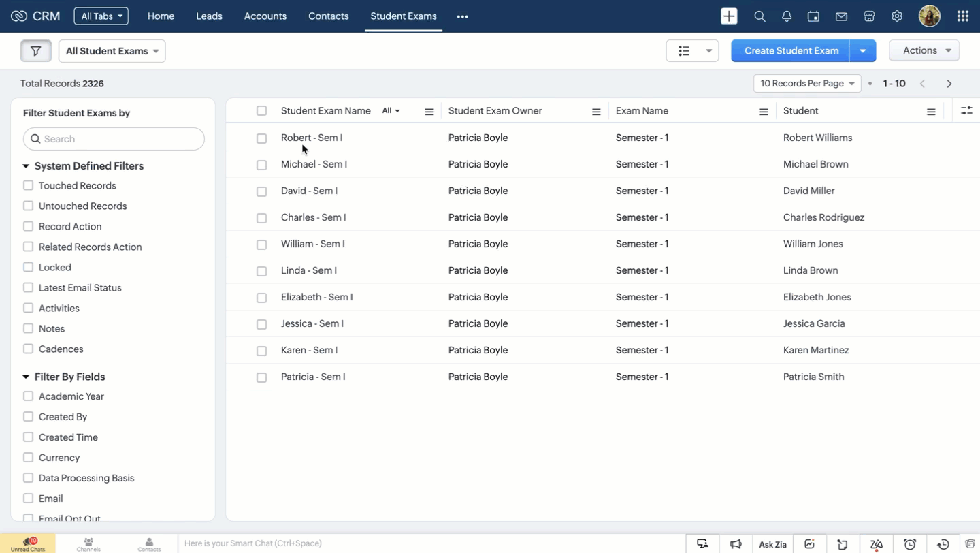The image size is (980, 553).
Task: Open the Exam Name column menu icon
Action: 764,112
